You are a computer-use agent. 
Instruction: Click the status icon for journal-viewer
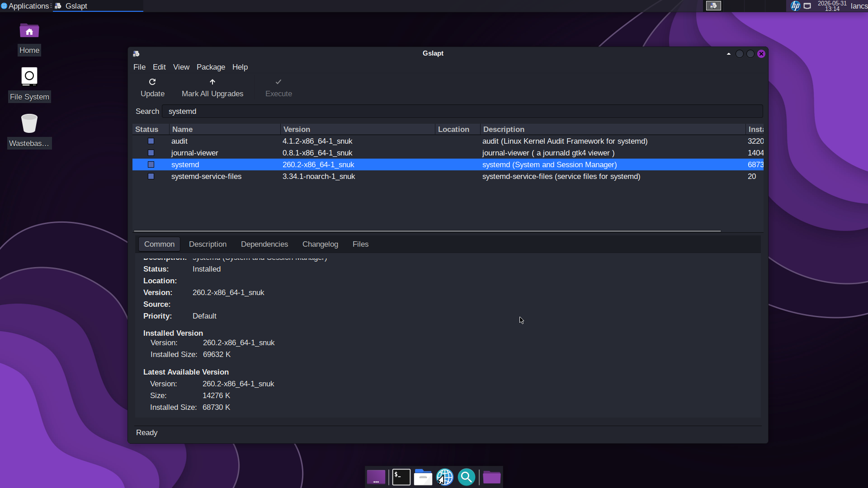151,153
